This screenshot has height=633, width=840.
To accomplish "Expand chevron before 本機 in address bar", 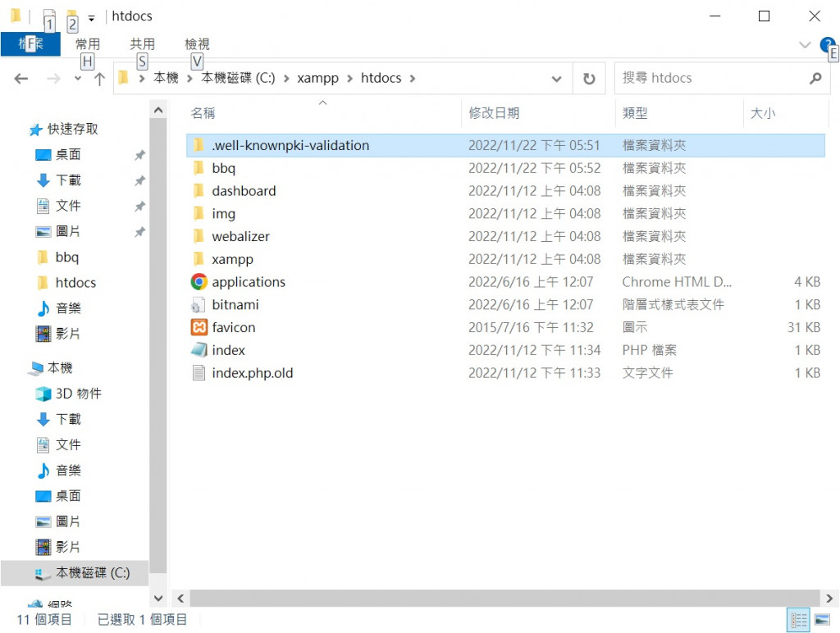I will (142, 79).
